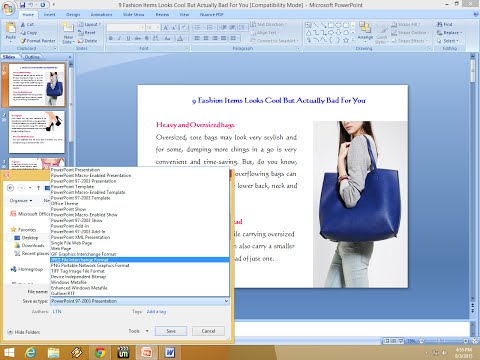Screen dimensions: 480x360
Task: Click the Cancel button in dialog
Action: (x=208, y=331)
